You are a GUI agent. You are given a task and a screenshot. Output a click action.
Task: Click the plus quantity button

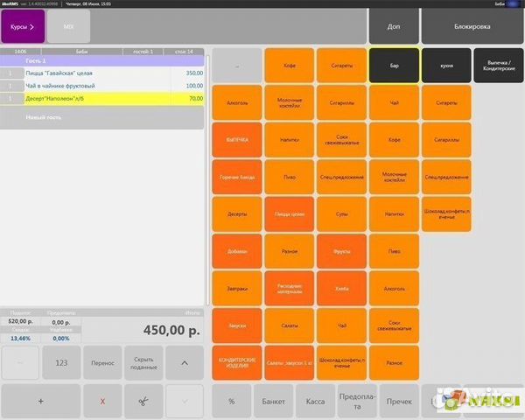coord(40,400)
